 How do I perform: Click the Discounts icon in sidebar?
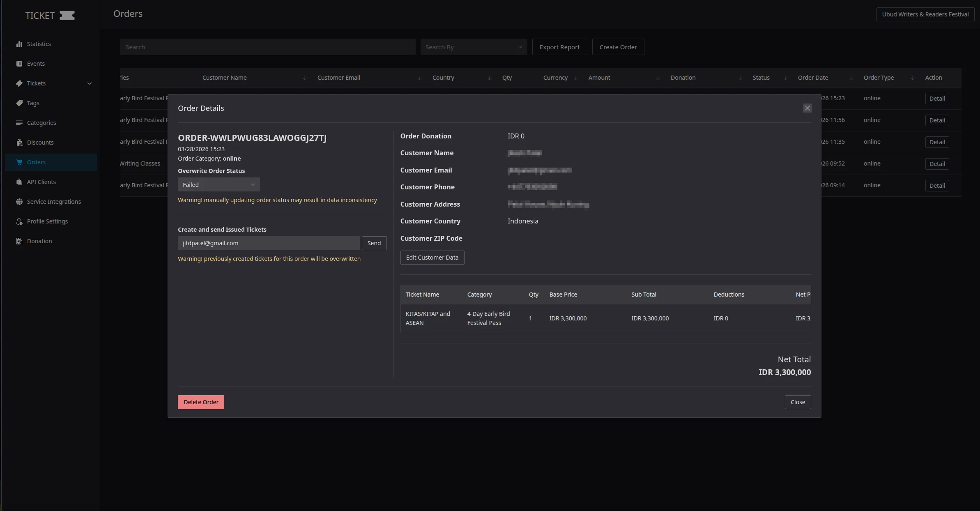[19, 143]
